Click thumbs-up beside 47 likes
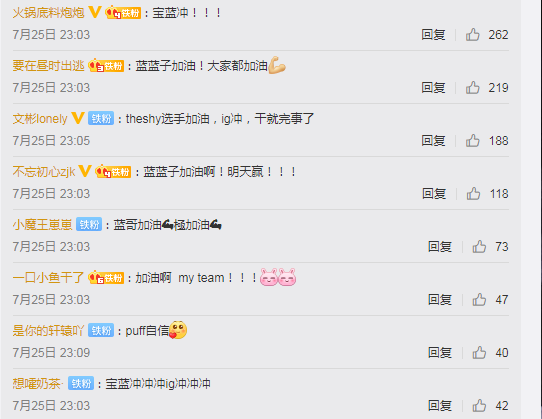 pos(479,299)
